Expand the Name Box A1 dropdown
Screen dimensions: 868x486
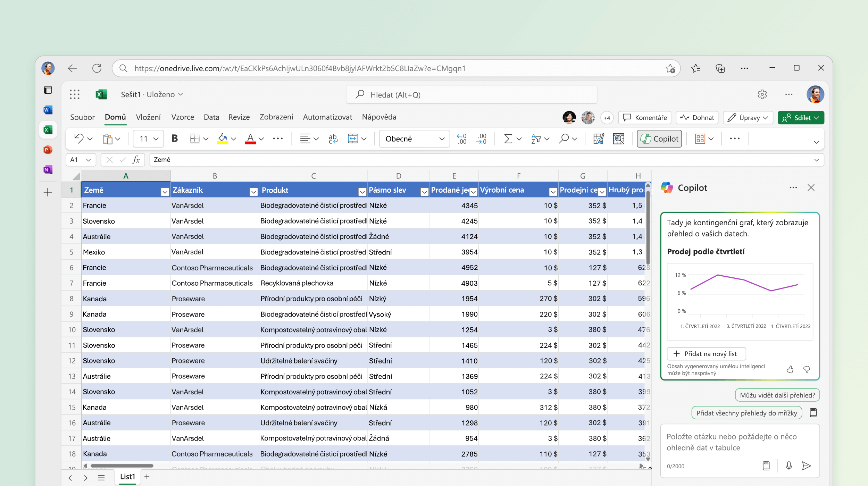click(x=89, y=160)
